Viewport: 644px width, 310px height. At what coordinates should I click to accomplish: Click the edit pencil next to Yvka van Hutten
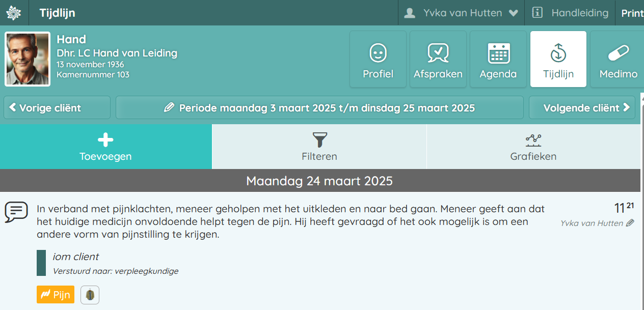coord(630,223)
